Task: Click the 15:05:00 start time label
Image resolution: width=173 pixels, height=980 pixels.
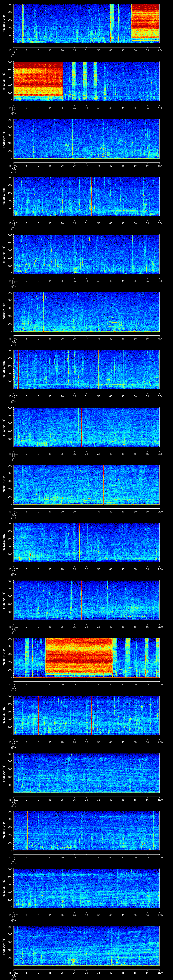Action: pyautogui.click(x=13, y=281)
